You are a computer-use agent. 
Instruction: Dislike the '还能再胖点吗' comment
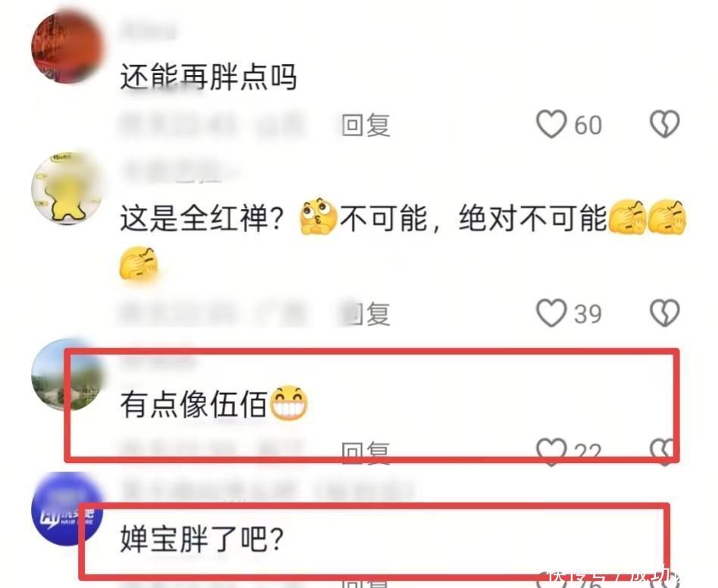click(x=664, y=123)
